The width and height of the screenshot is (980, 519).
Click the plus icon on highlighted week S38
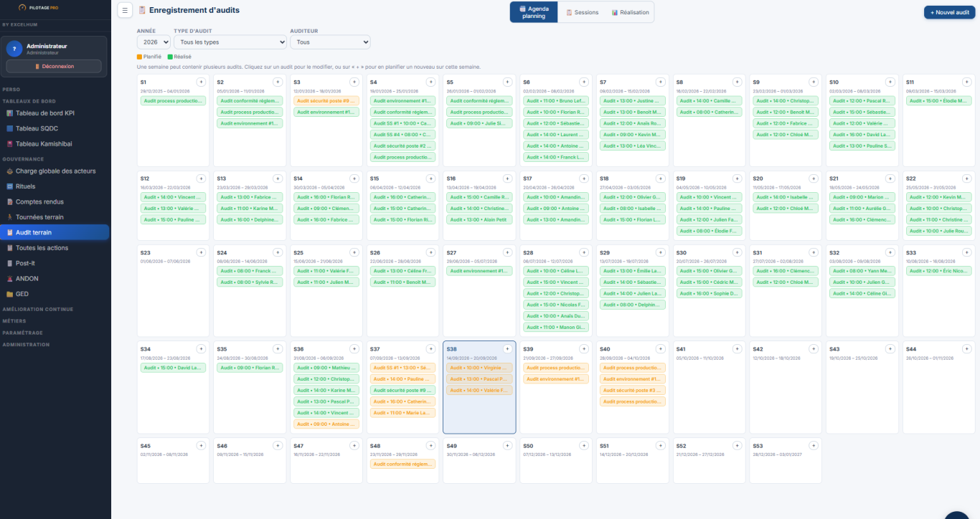click(507, 349)
